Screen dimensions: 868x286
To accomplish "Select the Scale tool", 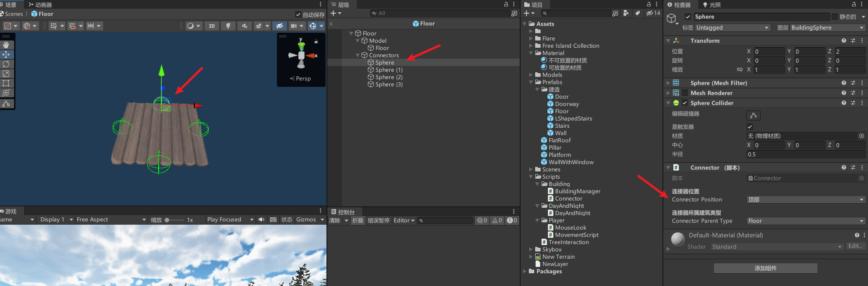I will 6,74.
